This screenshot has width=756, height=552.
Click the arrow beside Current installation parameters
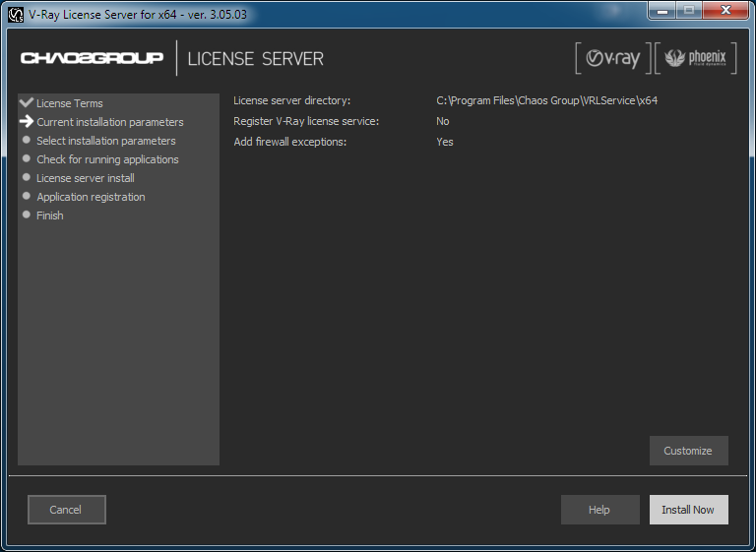tap(27, 122)
